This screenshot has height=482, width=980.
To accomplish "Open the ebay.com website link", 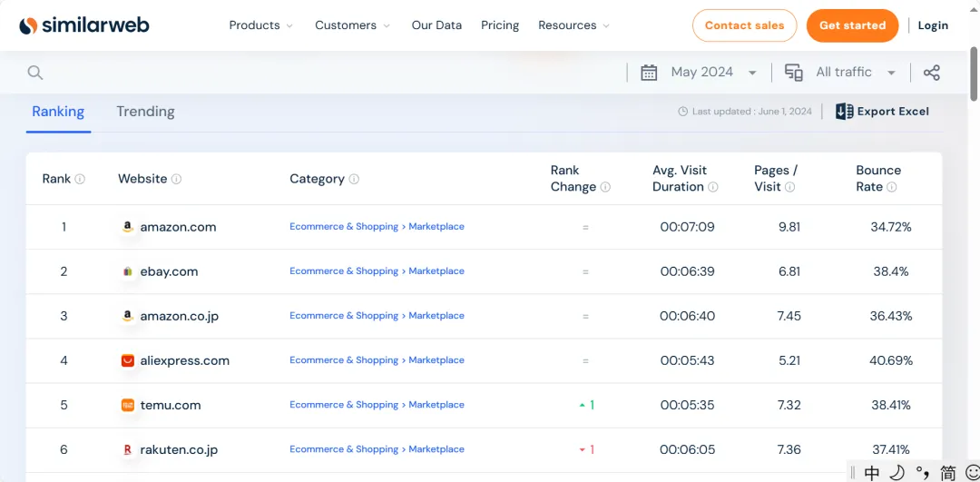I will (169, 271).
